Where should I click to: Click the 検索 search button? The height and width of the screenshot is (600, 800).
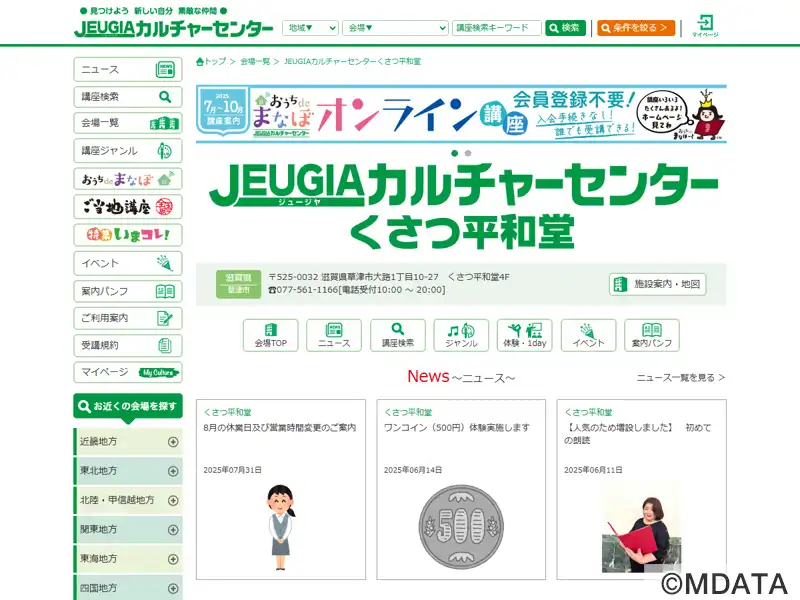[565, 28]
